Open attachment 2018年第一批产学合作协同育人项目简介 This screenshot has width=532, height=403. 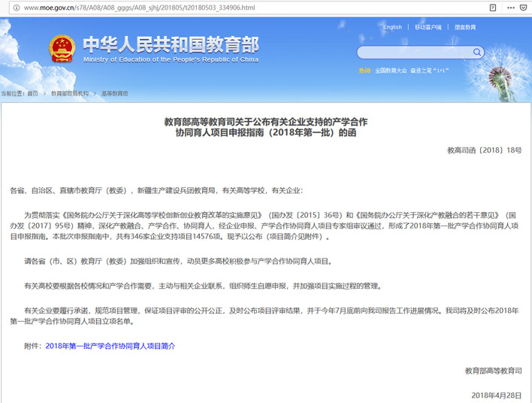(x=110, y=346)
